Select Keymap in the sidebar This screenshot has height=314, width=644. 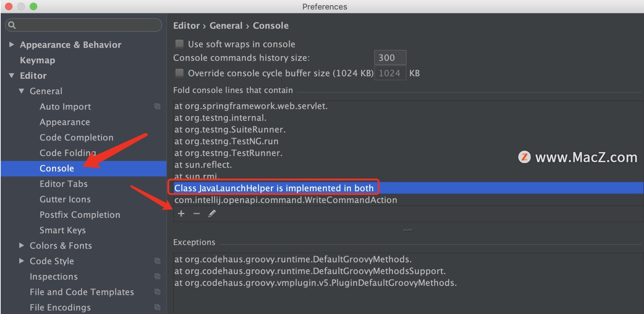point(38,60)
